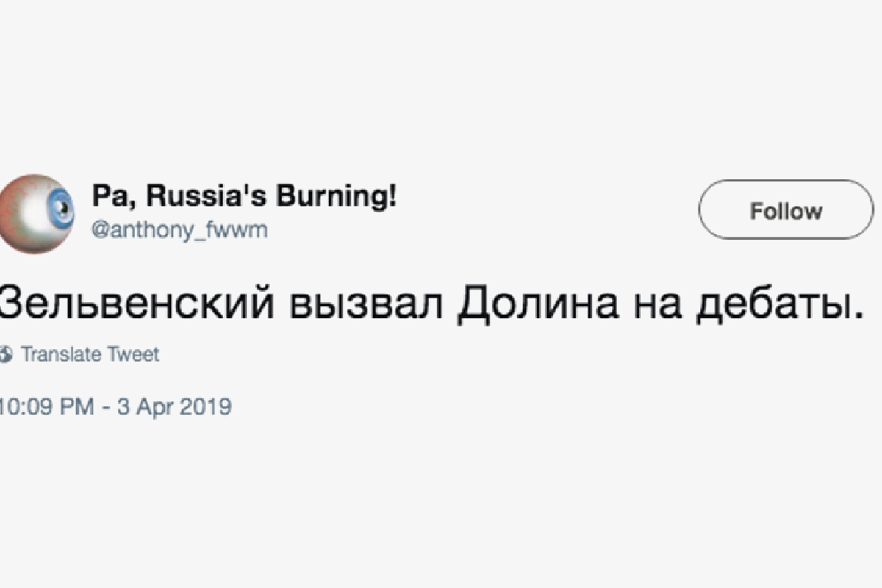Click the "10:09 PM" time text
Image resolution: width=882 pixels, height=588 pixels.
47,406
